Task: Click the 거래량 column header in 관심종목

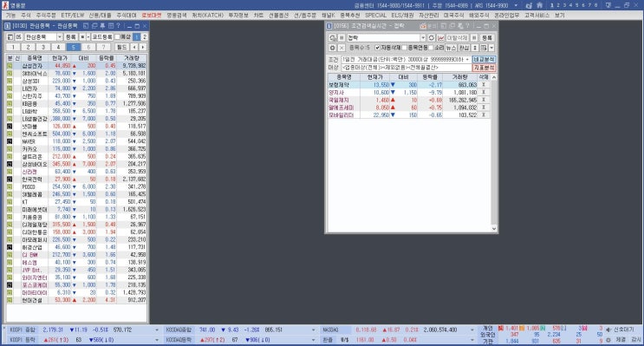Action: pyautogui.click(x=132, y=58)
